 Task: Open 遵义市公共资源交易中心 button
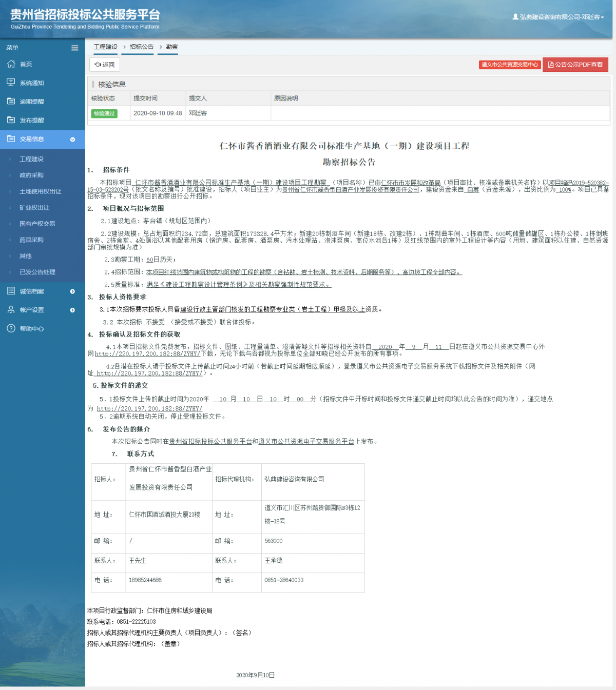510,64
